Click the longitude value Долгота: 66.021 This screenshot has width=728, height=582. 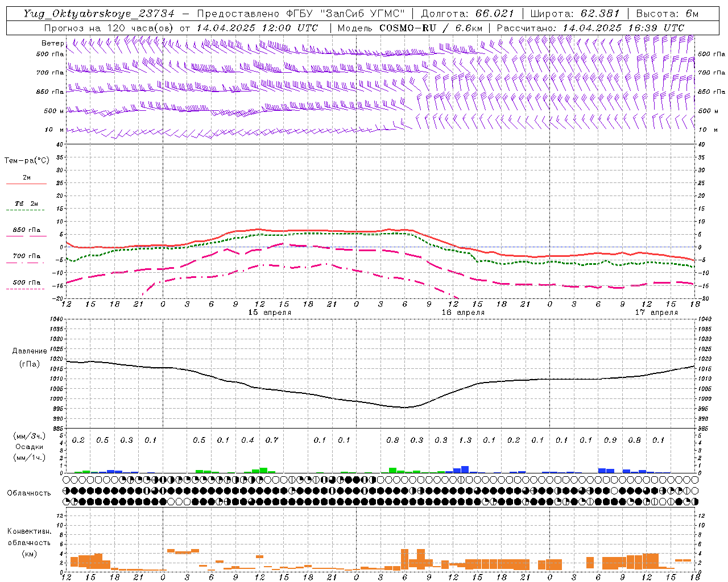pos(468,14)
